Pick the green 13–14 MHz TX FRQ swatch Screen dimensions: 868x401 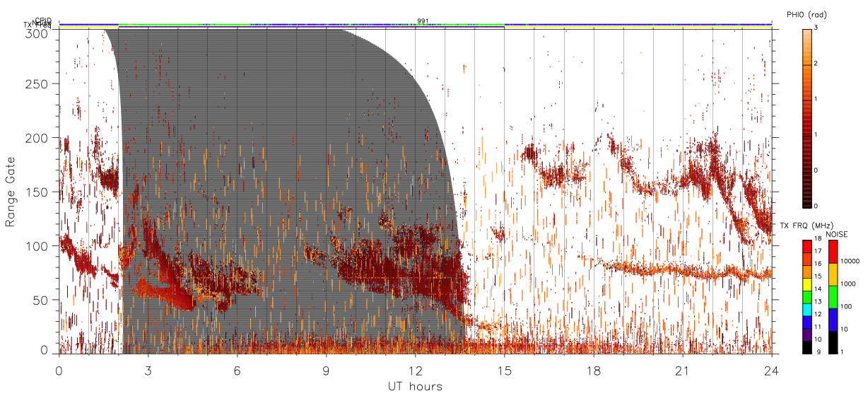[x=807, y=296]
